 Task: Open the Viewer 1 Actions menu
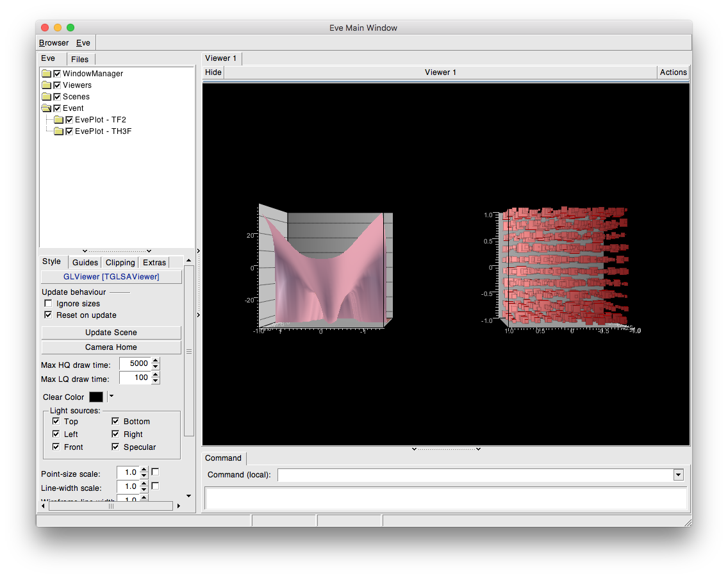[x=673, y=72]
